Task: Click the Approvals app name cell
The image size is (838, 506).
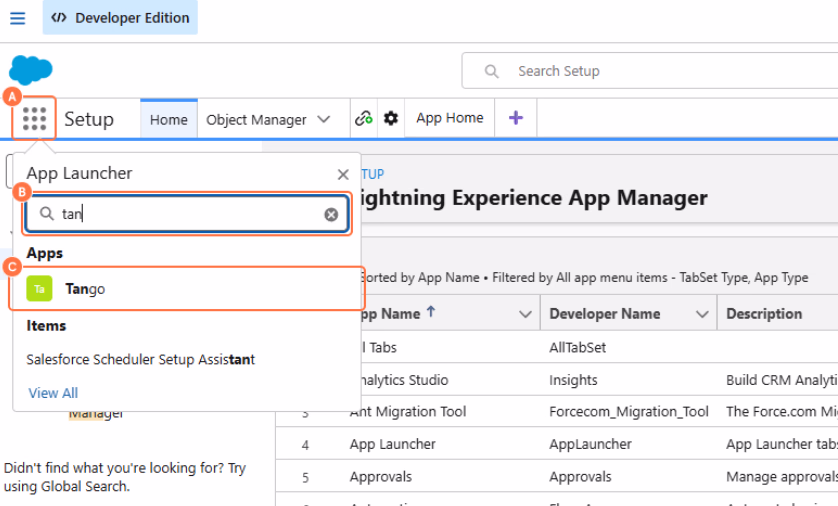Action: (x=381, y=477)
